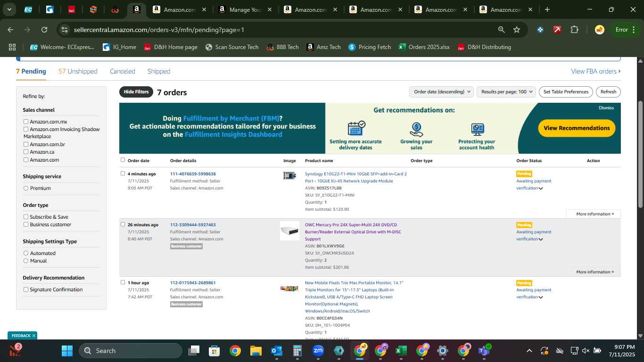Click the Windows taskbar Search box
The image size is (644, 362).
point(130,351)
